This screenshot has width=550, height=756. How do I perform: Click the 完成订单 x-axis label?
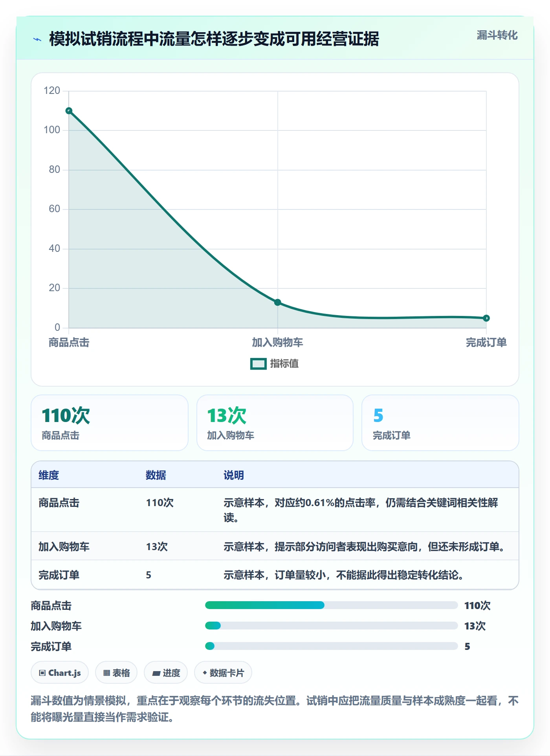486,343
